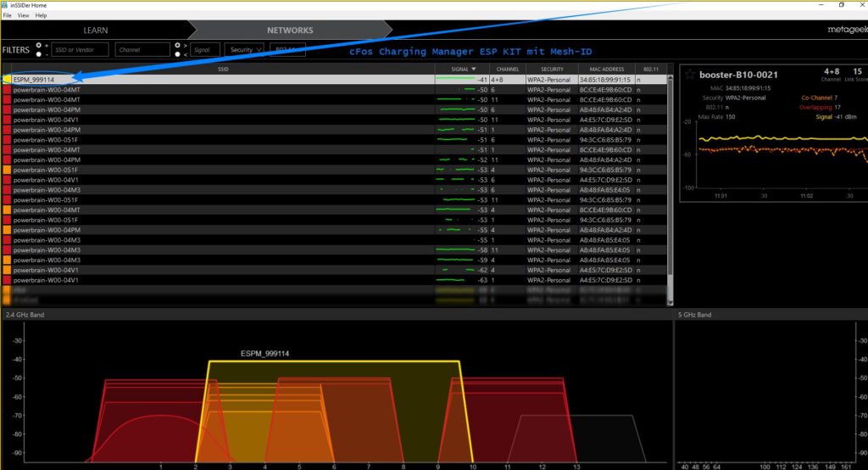
Task: Select powerbrain-W00-04V1 on channel 6
Action: [334, 180]
